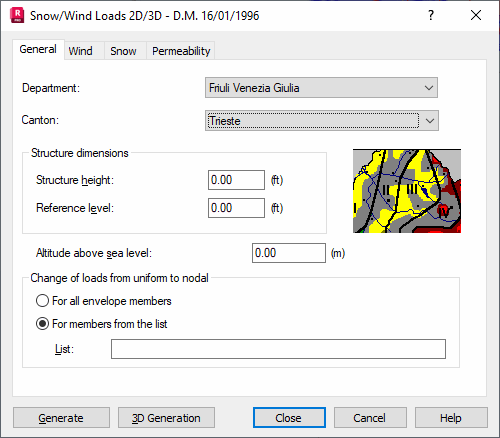
Task: Open the Snow tab
Action: pos(123,51)
